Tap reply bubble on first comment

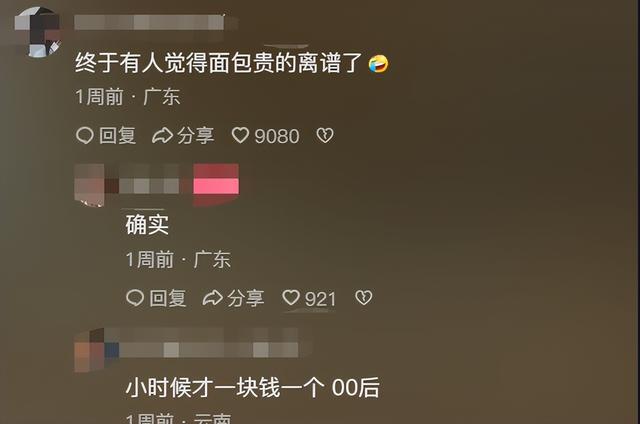coord(84,135)
